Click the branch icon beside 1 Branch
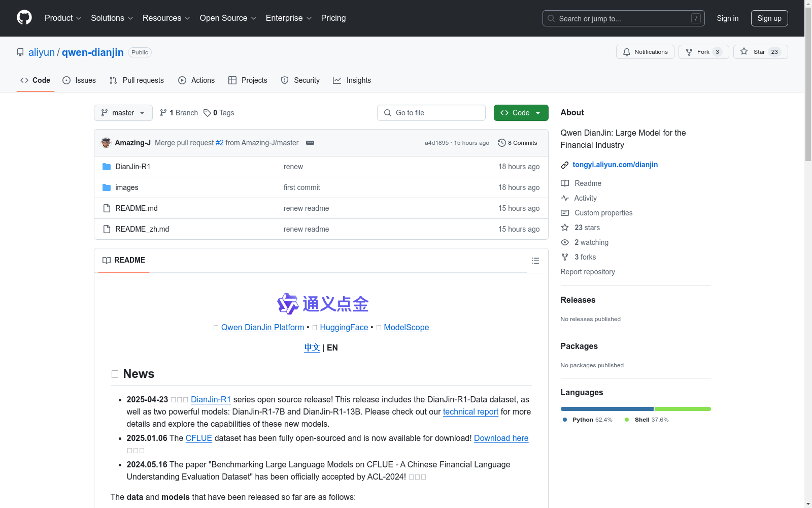 [163, 113]
